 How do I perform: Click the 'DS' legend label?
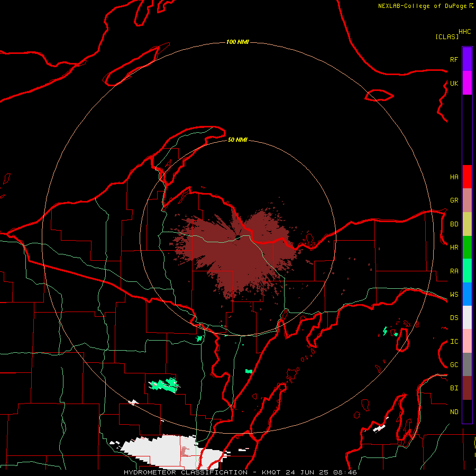(454, 318)
